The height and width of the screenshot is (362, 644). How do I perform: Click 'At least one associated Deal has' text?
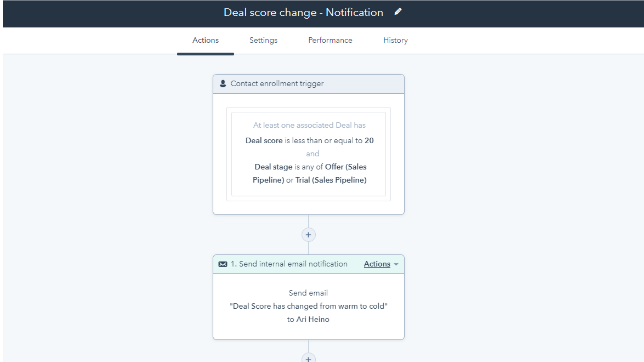click(309, 125)
